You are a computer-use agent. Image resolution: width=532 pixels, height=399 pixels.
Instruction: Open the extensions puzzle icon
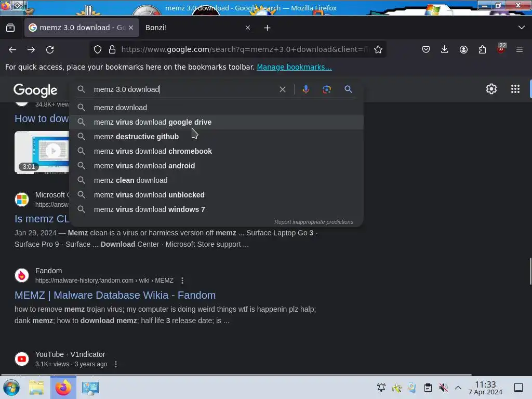point(482,49)
